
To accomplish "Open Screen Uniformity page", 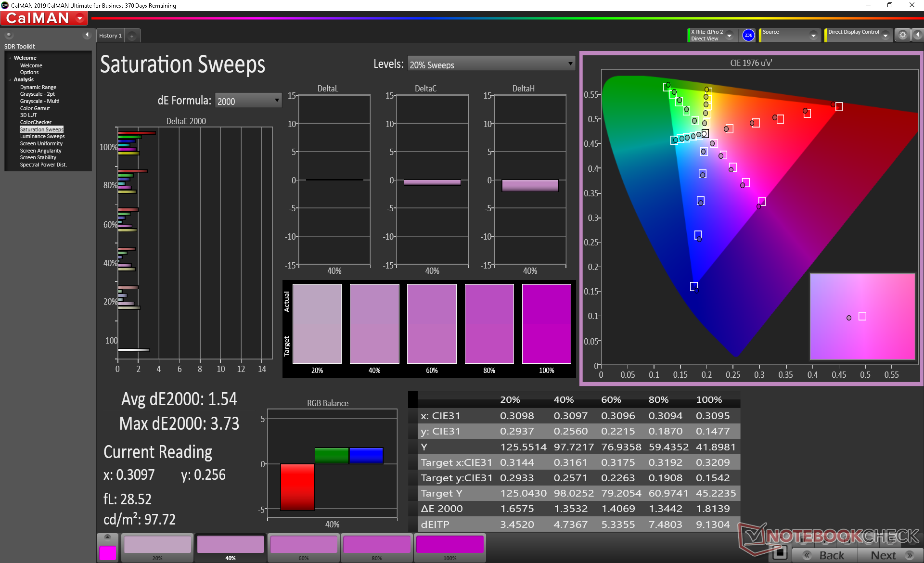I will pos(41,143).
